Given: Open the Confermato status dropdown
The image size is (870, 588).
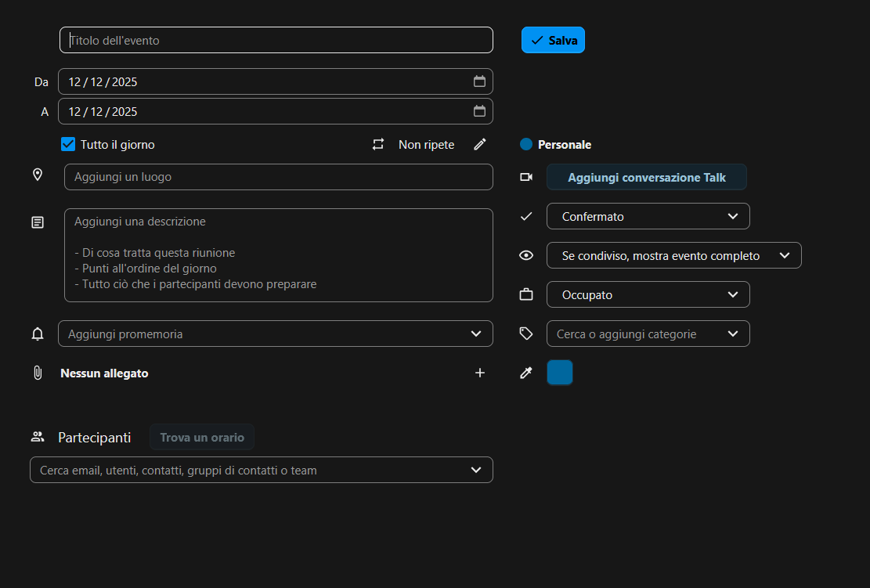Looking at the screenshot, I should pyautogui.click(x=648, y=216).
